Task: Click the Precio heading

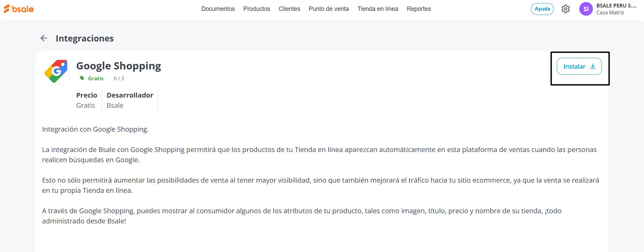Action: click(x=87, y=95)
